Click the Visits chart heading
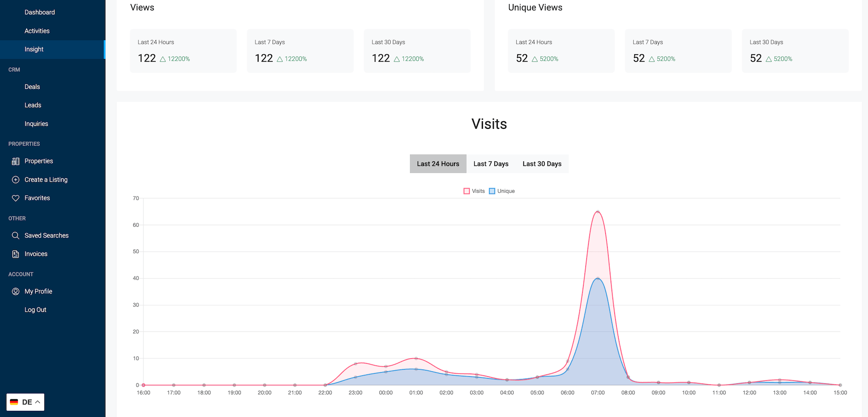Screen dimensions: 868x417 489,124
